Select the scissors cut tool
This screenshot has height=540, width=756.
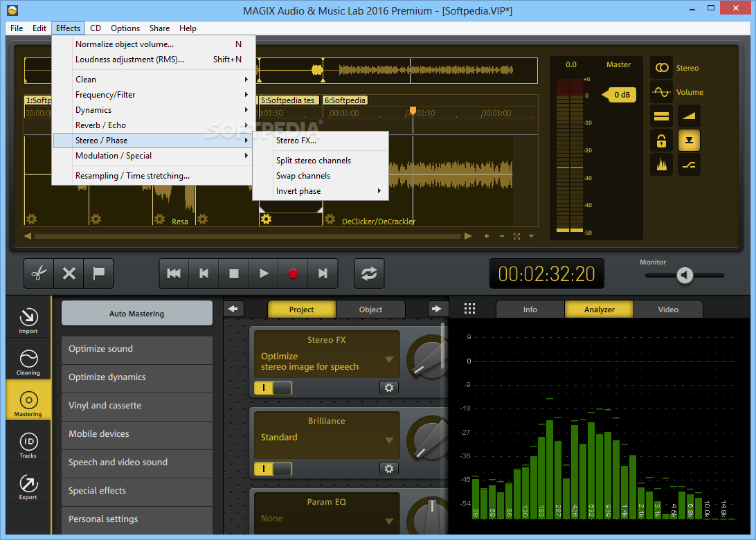pyautogui.click(x=39, y=273)
